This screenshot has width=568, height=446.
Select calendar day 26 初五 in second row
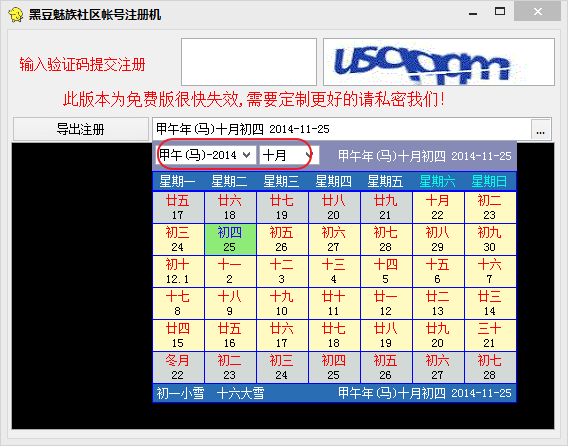[x=282, y=239]
